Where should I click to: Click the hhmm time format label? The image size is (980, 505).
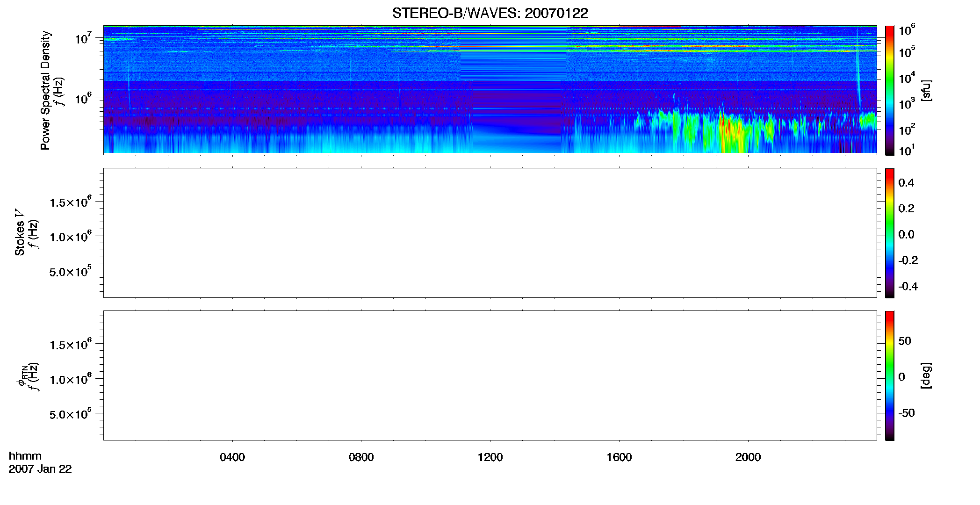point(25,456)
